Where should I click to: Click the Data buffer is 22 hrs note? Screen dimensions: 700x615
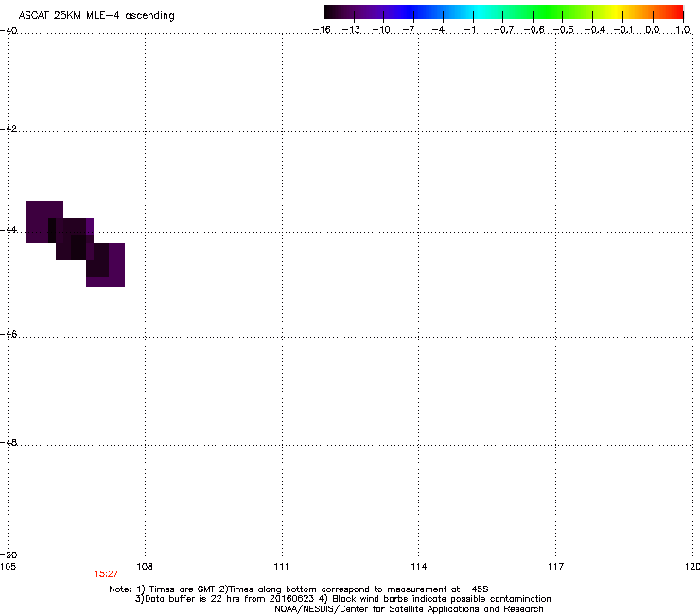[342, 599]
